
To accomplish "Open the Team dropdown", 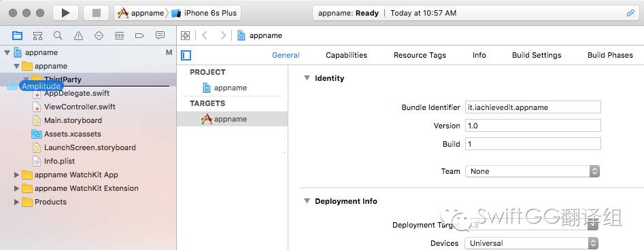I will tap(532, 171).
